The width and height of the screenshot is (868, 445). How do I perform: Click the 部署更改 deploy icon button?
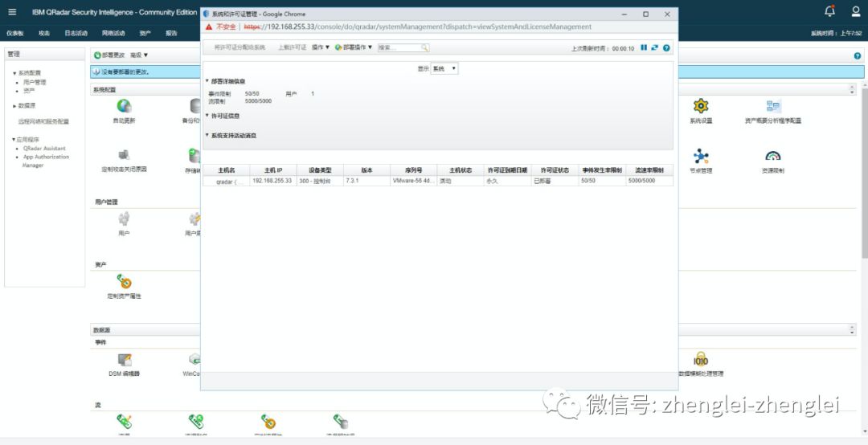click(x=109, y=55)
